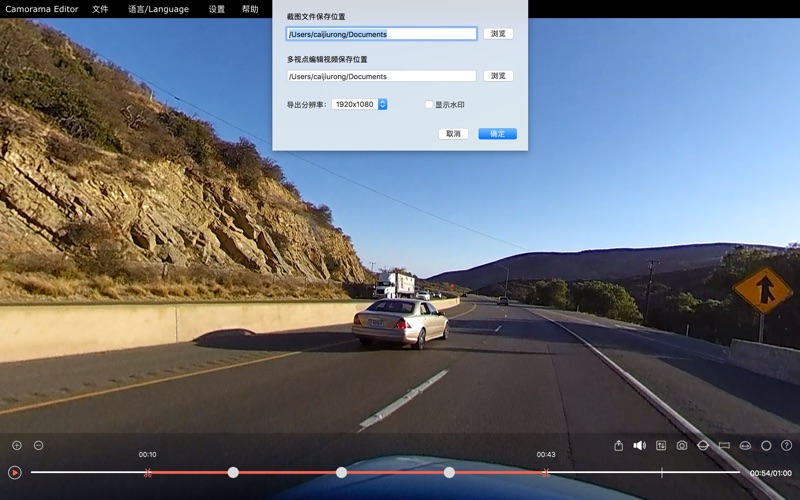
Task: Click the plus zoom-in icon
Action: pyautogui.click(x=17, y=445)
